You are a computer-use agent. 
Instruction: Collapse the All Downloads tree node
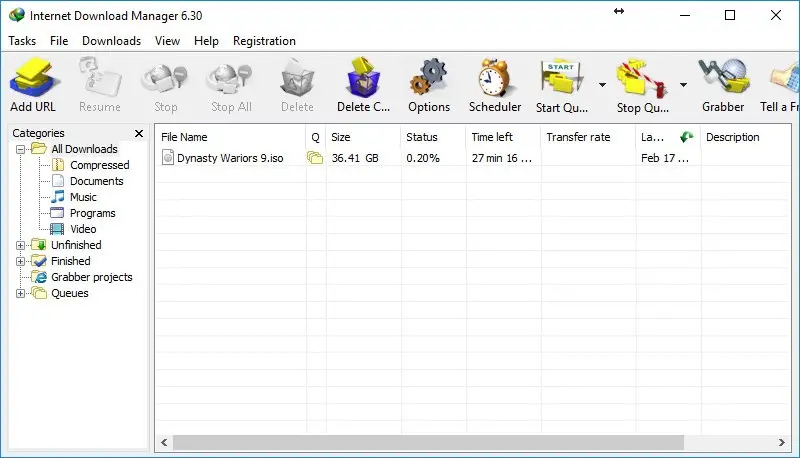pos(21,149)
